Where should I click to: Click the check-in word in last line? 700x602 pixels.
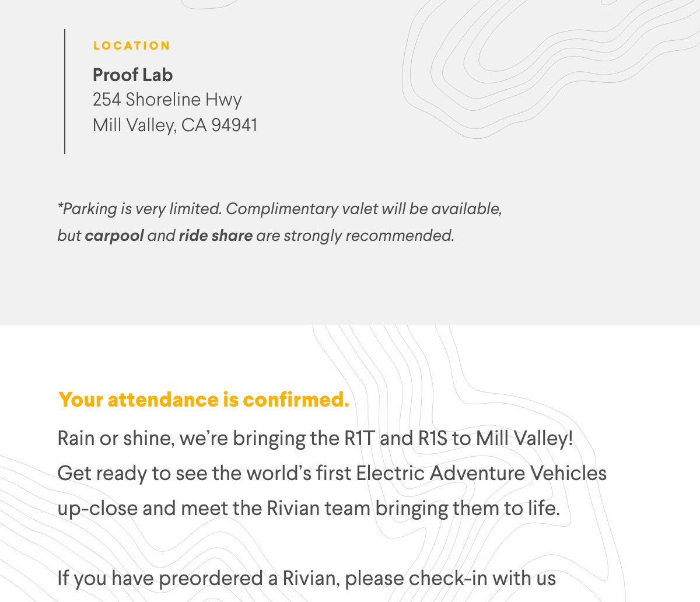pos(448,578)
